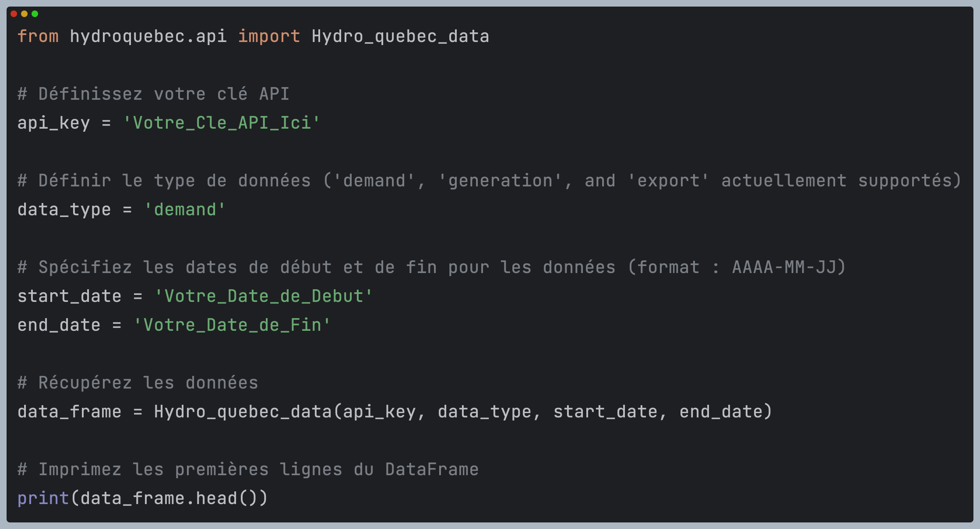Image resolution: width=980 pixels, height=529 pixels.
Task: Click the 'data_frame' variable being assigned
Action: 70,412
